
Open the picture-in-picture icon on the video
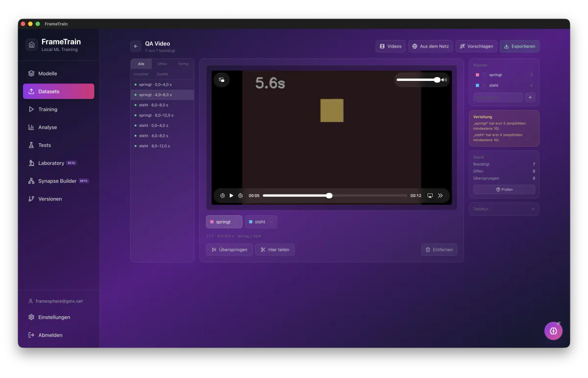(x=221, y=79)
